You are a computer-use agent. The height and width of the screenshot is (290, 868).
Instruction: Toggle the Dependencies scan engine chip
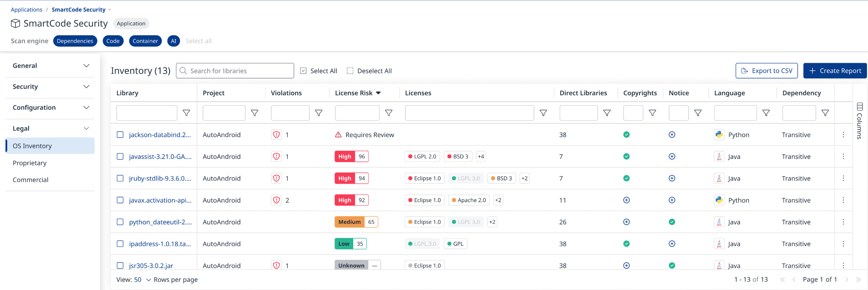coord(75,41)
